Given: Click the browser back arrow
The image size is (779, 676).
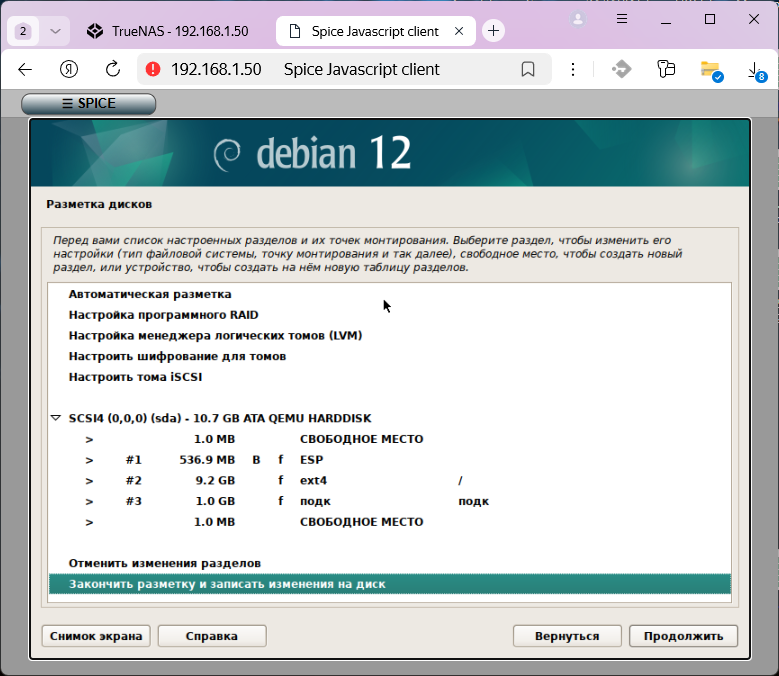Looking at the screenshot, I should [x=25, y=70].
